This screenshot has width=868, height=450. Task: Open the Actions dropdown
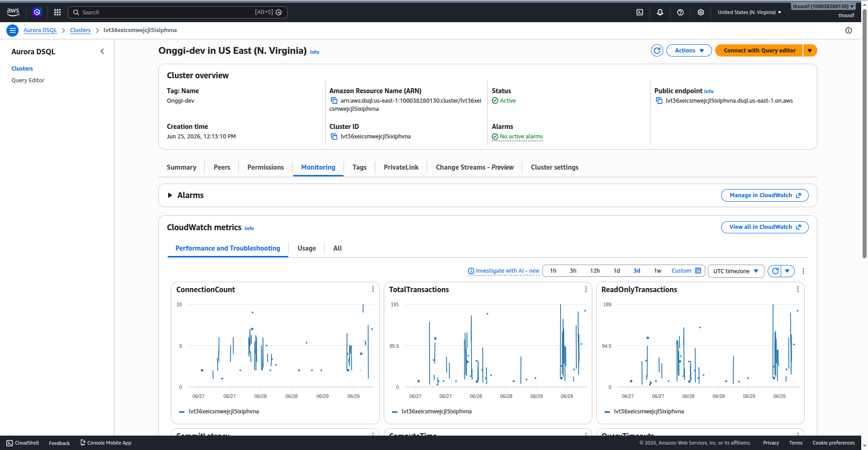pyautogui.click(x=689, y=51)
